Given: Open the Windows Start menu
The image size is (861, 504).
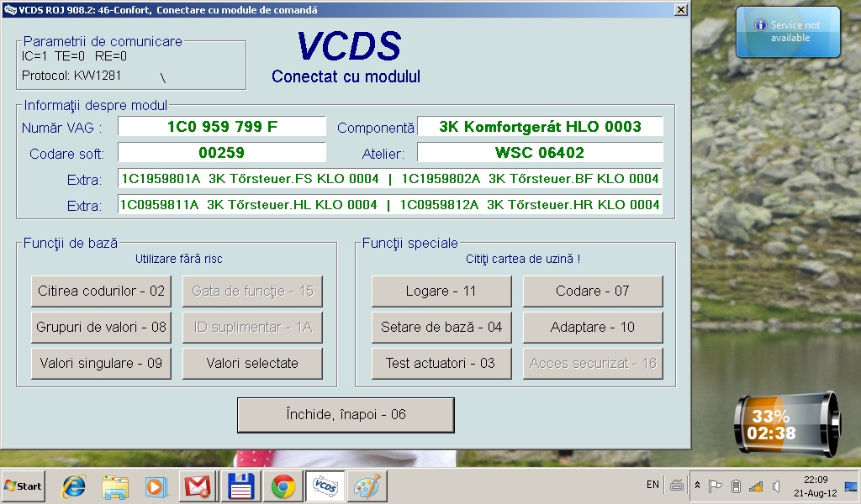Looking at the screenshot, I should pos(24,486).
